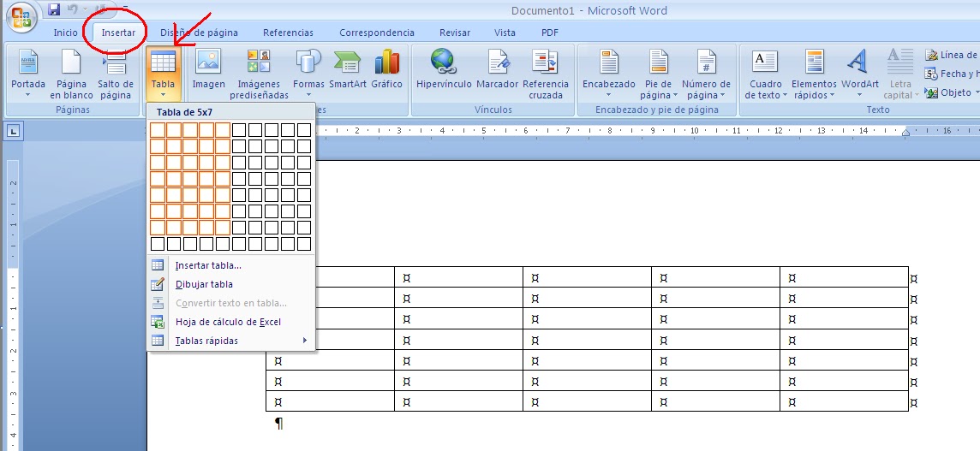Open the Referencias tab

point(288,33)
